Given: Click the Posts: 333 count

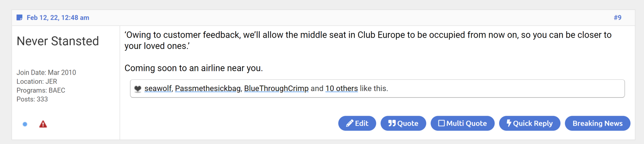Looking at the screenshot, I should (32, 99).
